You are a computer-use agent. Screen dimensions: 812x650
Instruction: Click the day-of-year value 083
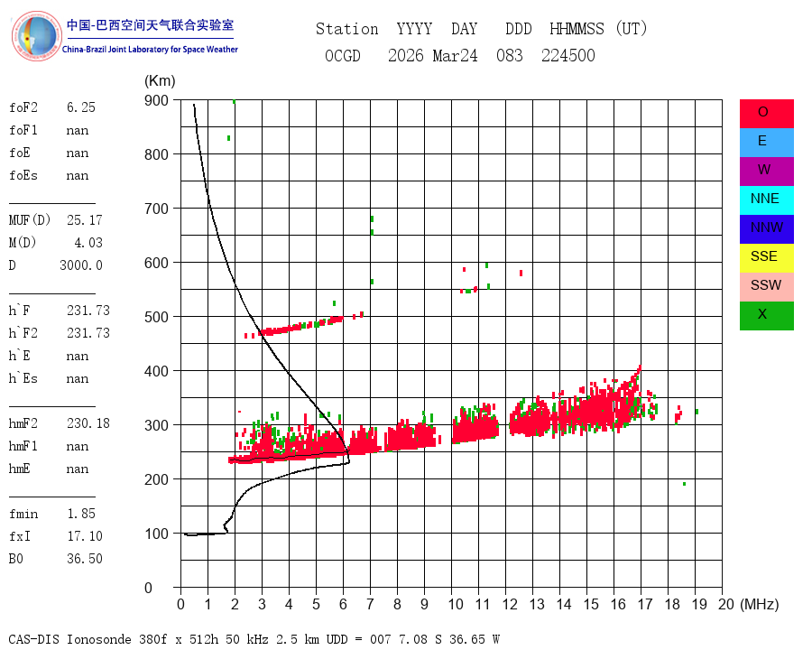[x=510, y=55]
